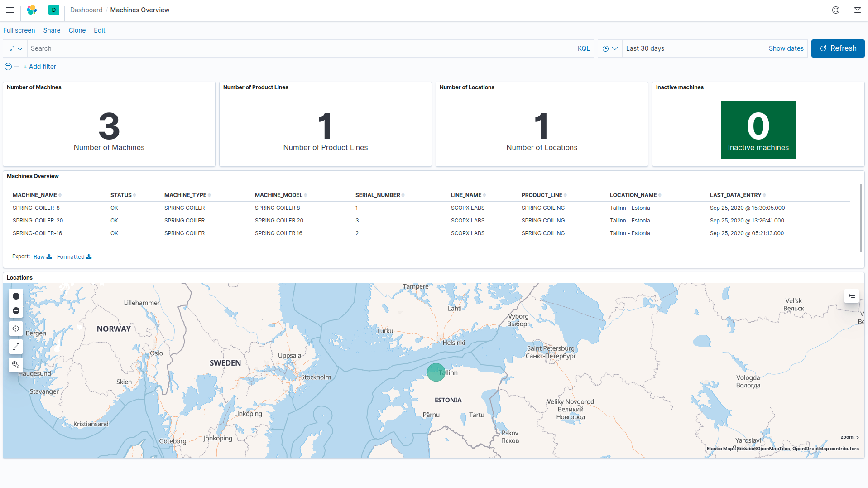Click the Sep 25, 2020 @ 15:30:05.000 entry
The image size is (868, 488).
747,208
